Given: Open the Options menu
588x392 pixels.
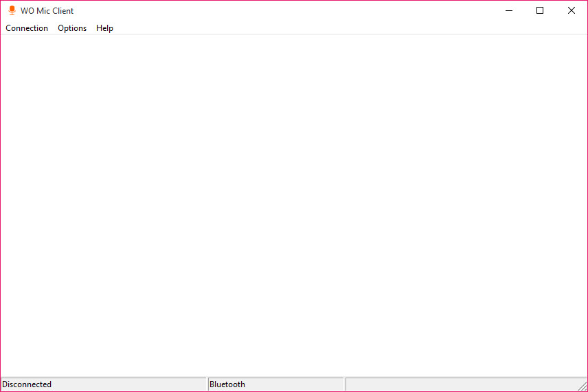Looking at the screenshot, I should click(x=72, y=28).
